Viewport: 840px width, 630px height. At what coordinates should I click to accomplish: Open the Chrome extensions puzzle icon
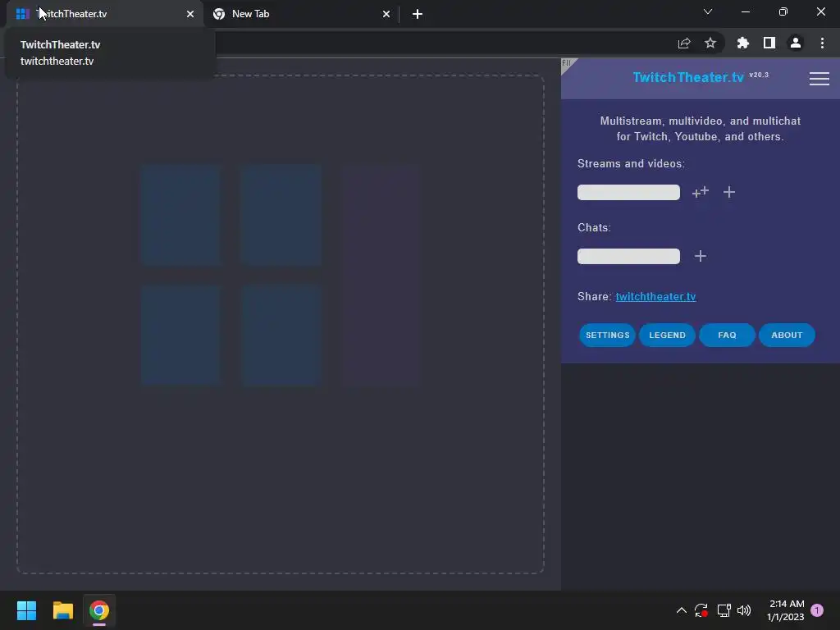[742, 43]
